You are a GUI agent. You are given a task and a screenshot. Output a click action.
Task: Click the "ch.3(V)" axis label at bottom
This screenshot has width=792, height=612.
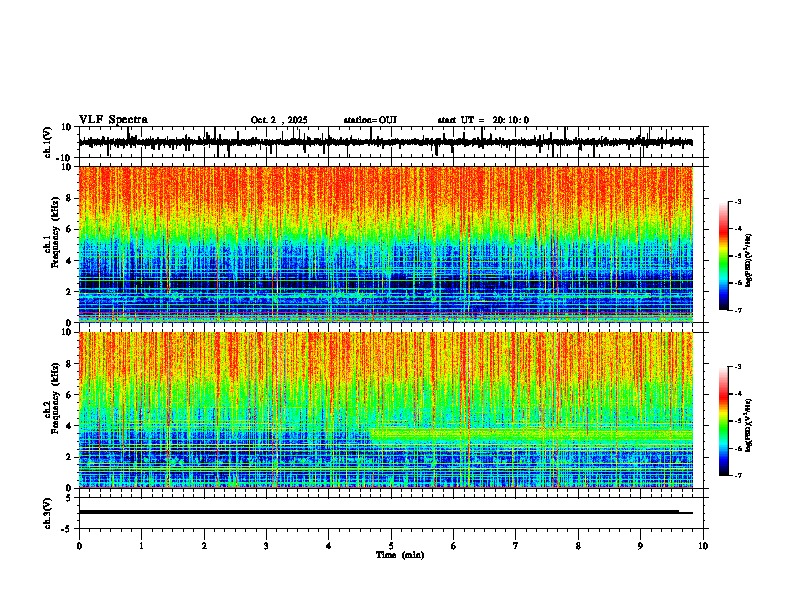coord(48,513)
